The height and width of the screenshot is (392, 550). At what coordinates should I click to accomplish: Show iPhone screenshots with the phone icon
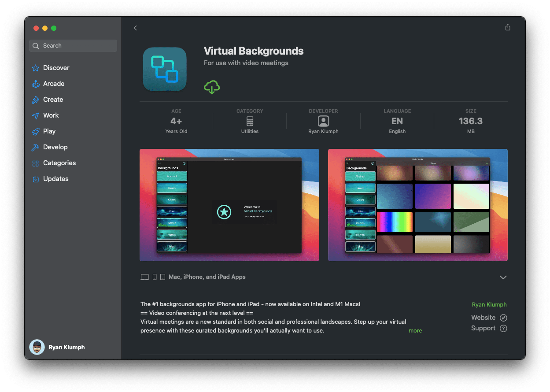click(x=155, y=277)
